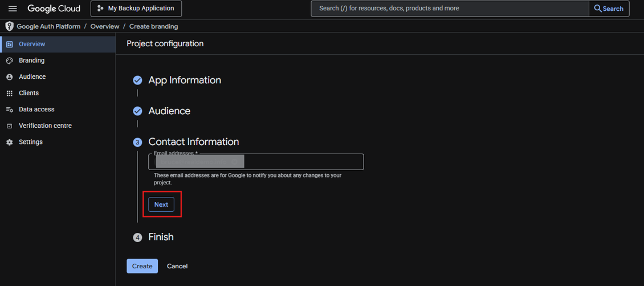Click the project picker dots icon
Viewport: 644px width, 286px height.
100,8
